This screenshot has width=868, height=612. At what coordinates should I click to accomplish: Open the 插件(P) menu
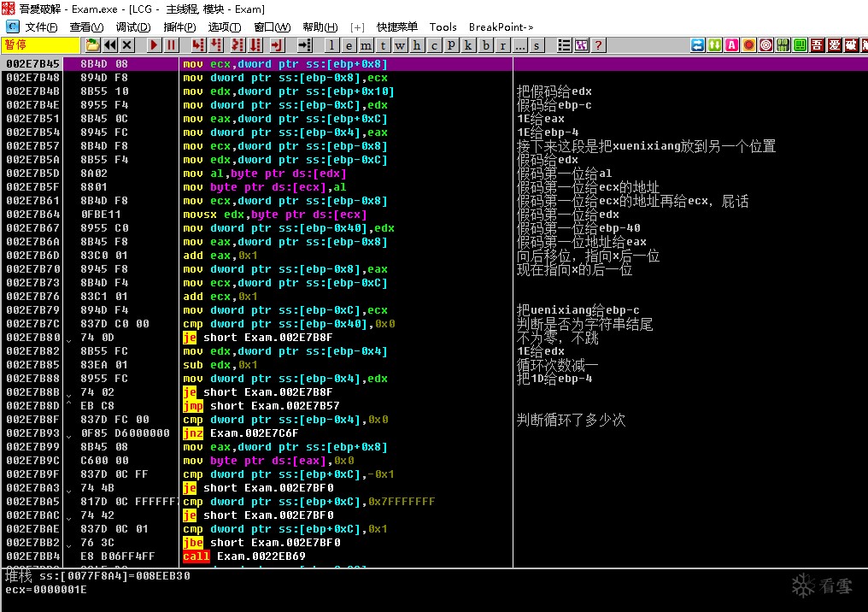pyautogui.click(x=180, y=27)
